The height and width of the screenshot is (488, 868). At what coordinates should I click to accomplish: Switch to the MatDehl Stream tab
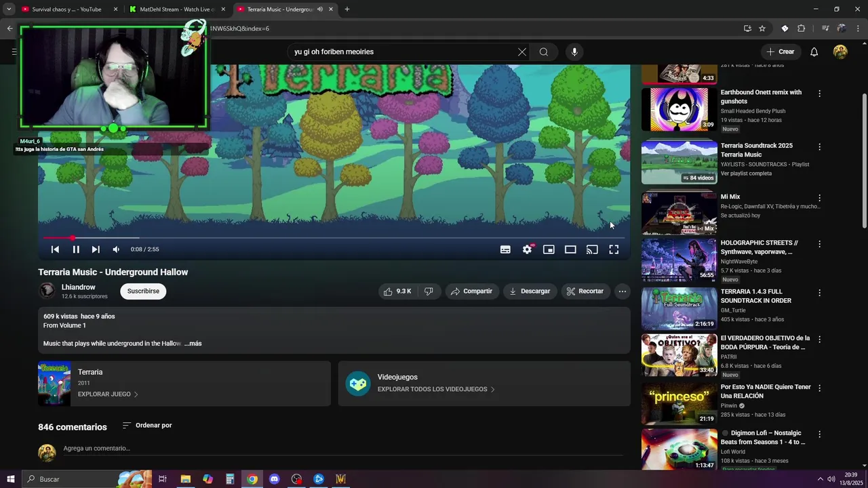click(176, 9)
